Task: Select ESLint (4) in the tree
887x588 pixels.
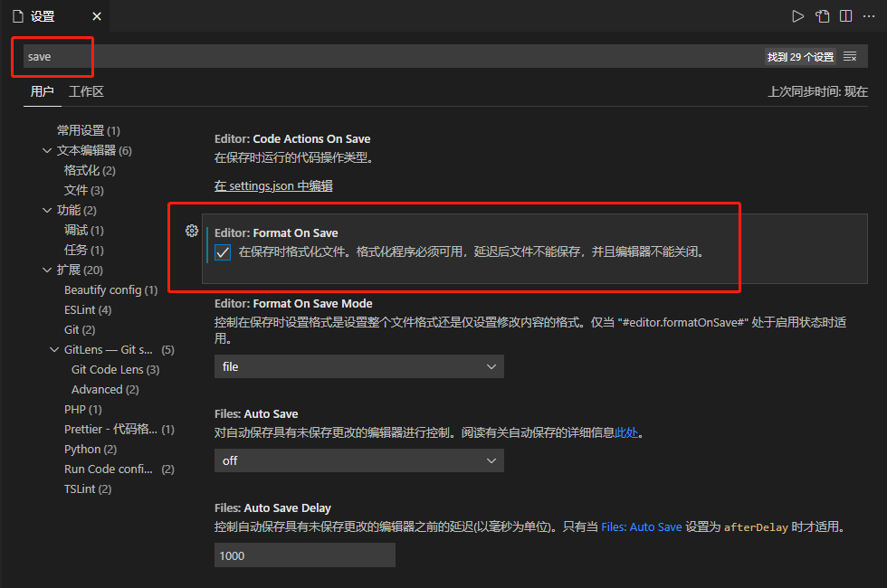Action: click(x=88, y=309)
